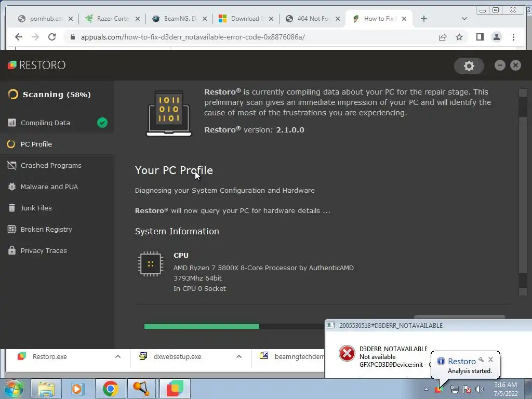532x399 pixels.
Task: Close the How to Fix tab
Action: tap(404, 19)
